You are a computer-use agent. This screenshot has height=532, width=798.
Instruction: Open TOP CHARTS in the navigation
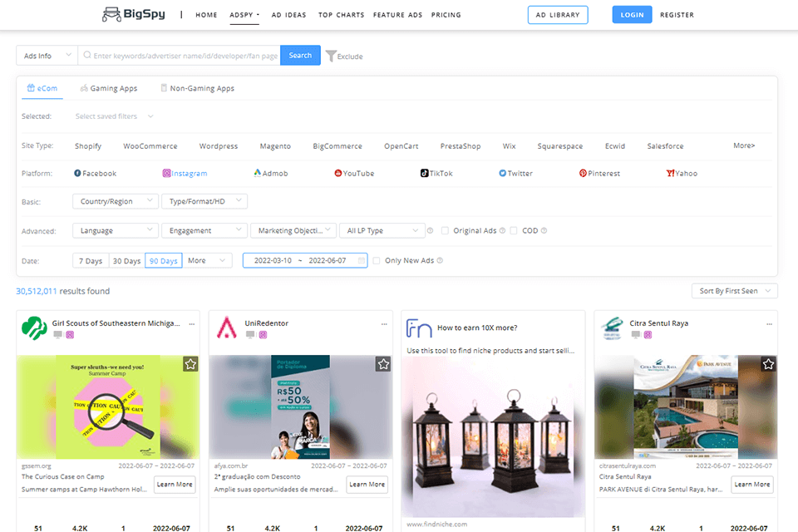tap(341, 15)
